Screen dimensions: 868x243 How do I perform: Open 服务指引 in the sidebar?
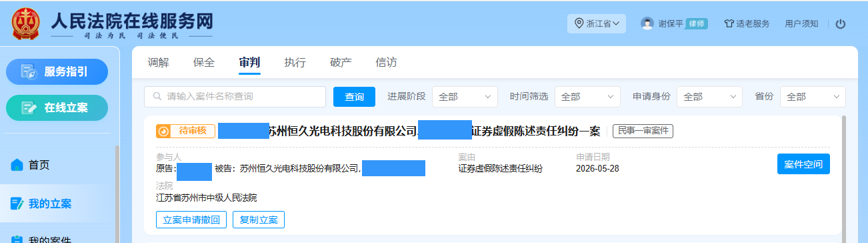[x=57, y=71]
